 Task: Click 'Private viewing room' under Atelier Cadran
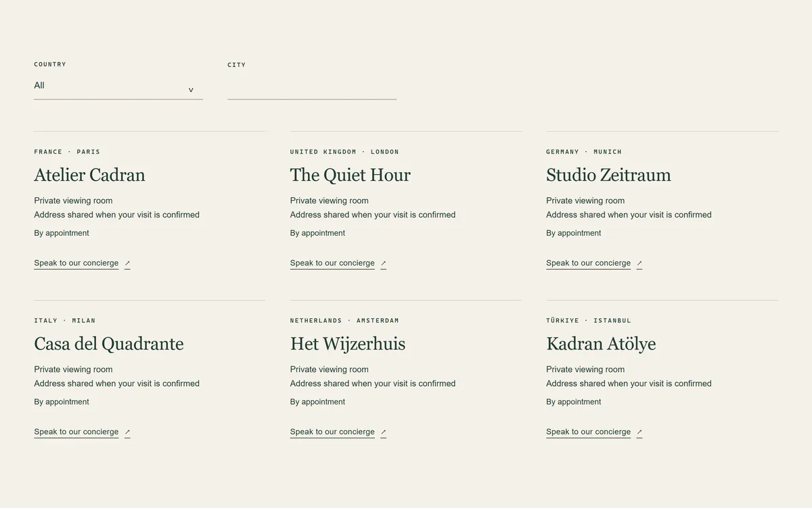tap(73, 200)
